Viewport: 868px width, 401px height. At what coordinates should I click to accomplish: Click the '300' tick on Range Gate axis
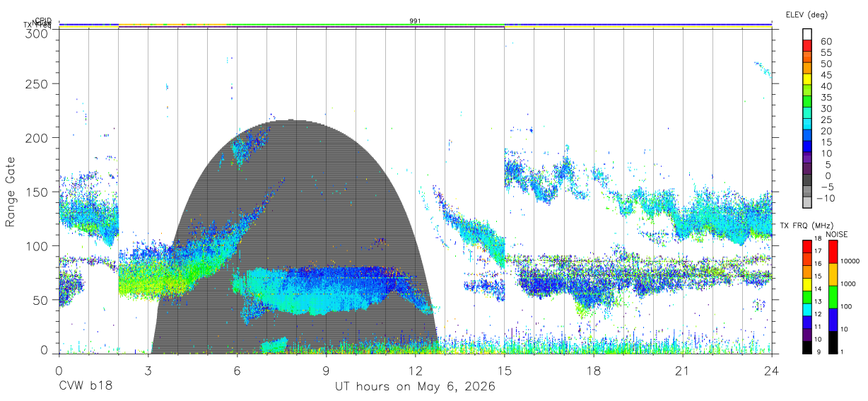38,32
